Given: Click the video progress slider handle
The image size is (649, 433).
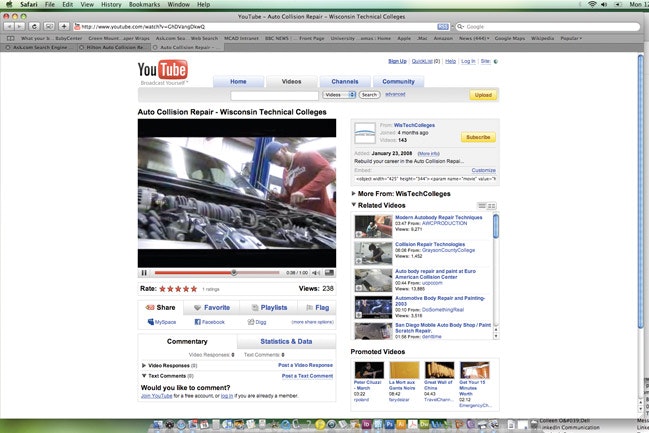Looking at the screenshot, I should pos(234,273).
